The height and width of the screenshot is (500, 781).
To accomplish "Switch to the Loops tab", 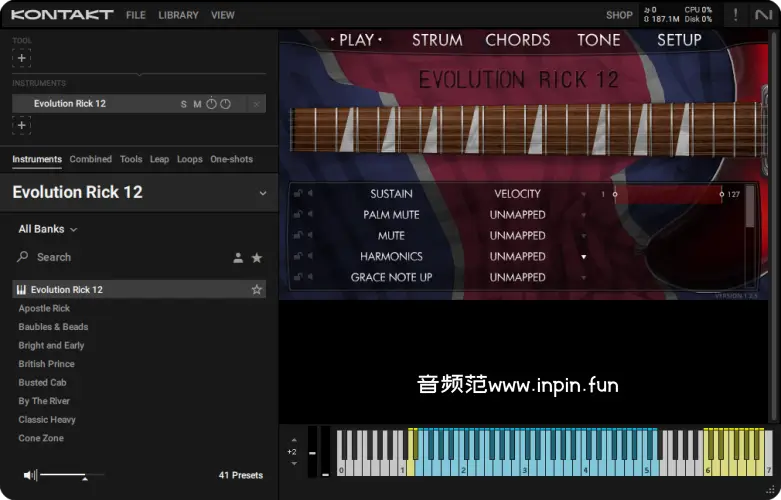I will point(189,159).
